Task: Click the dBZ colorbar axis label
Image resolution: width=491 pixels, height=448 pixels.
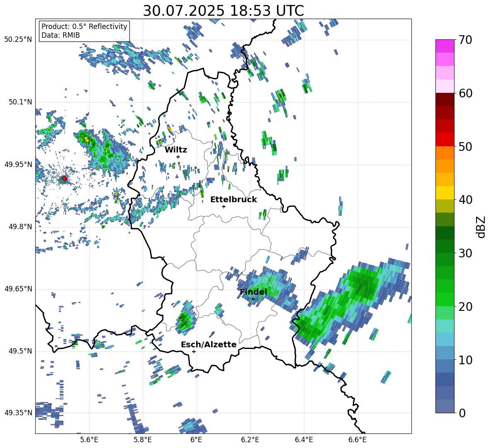Action: [481, 227]
